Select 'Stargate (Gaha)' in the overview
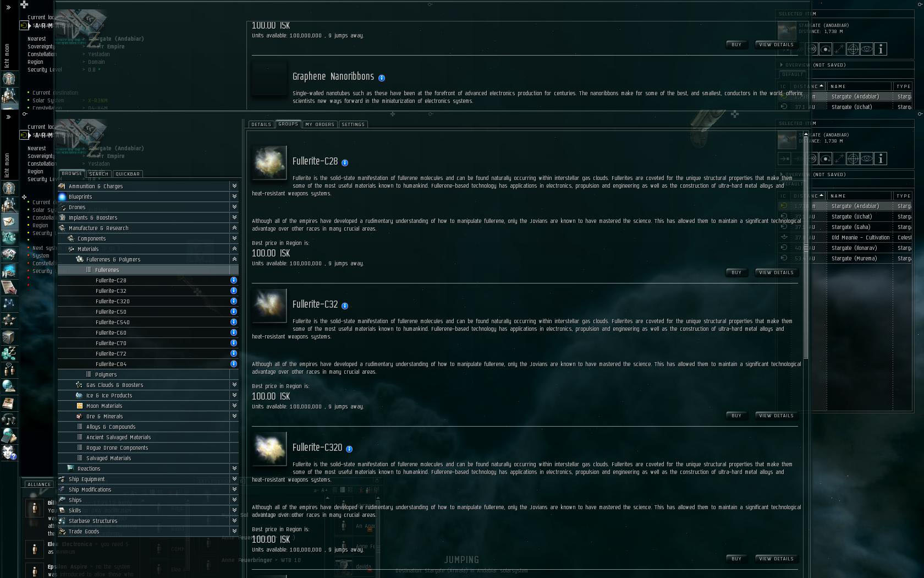 (846, 227)
